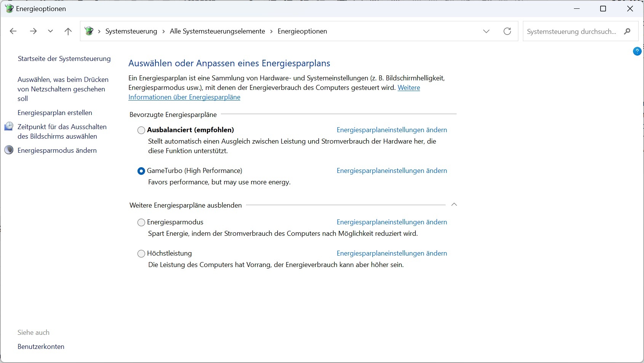The image size is (644, 363).
Task: Refresh the Energieoptionen page
Action: 507,31
